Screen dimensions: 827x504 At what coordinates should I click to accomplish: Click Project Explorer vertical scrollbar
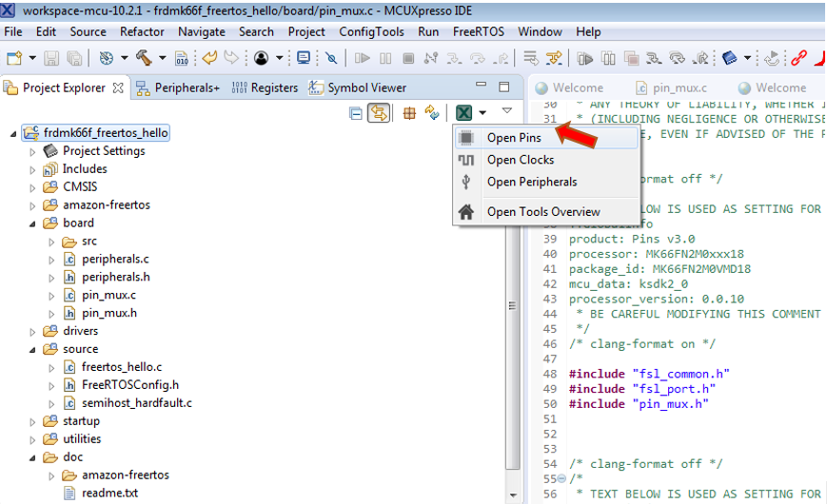click(x=512, y=306)
